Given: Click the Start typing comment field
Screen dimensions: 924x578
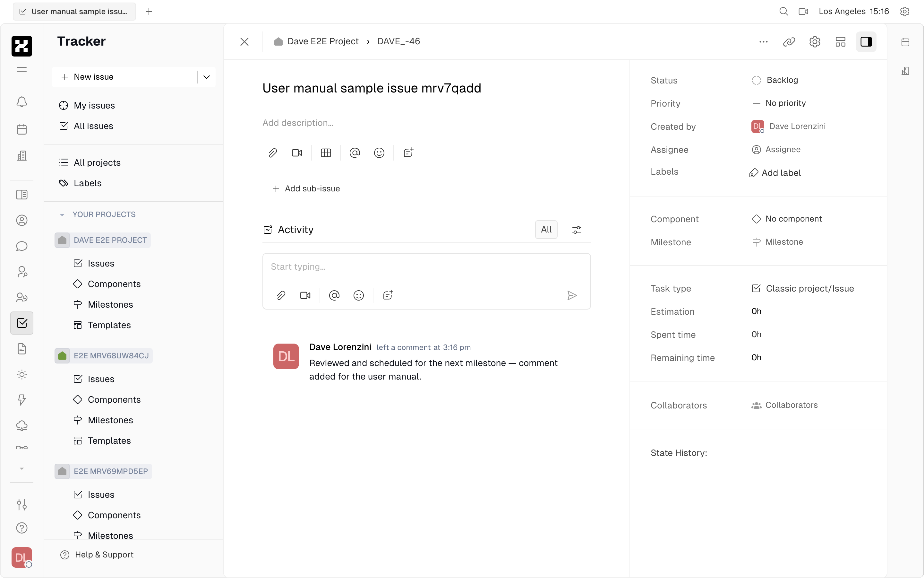Looking at the screenshot, I should point(426,267).
